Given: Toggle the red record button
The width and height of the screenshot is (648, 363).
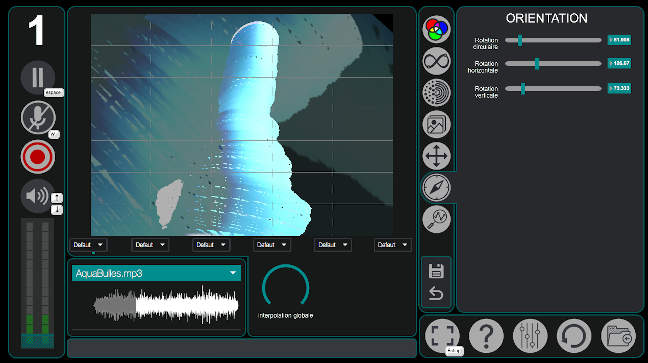Looking at the screenshot, I should pos(38,157).
